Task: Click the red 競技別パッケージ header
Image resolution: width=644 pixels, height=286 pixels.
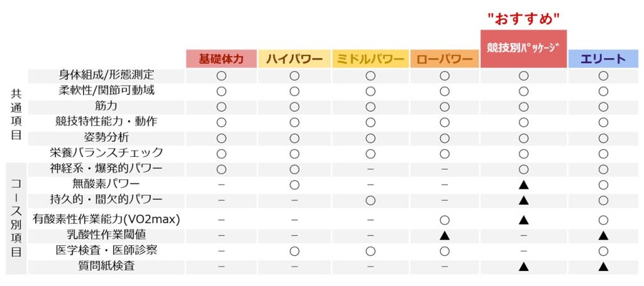Action: tap(523, 49)
